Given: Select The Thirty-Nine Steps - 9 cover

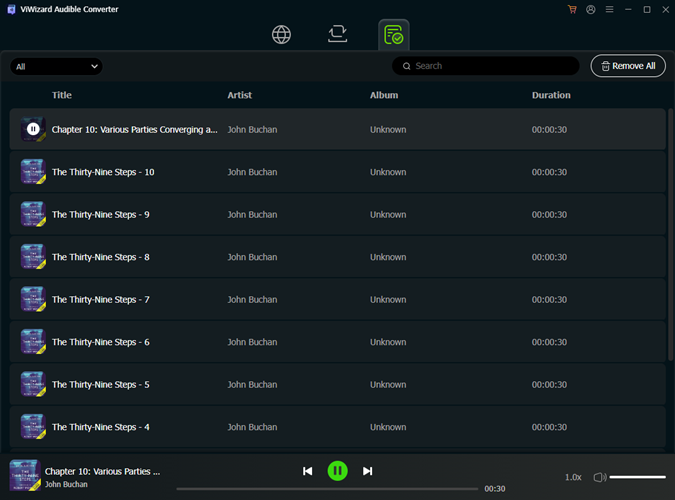Looking at the screenshot, I should click(33, 214).
